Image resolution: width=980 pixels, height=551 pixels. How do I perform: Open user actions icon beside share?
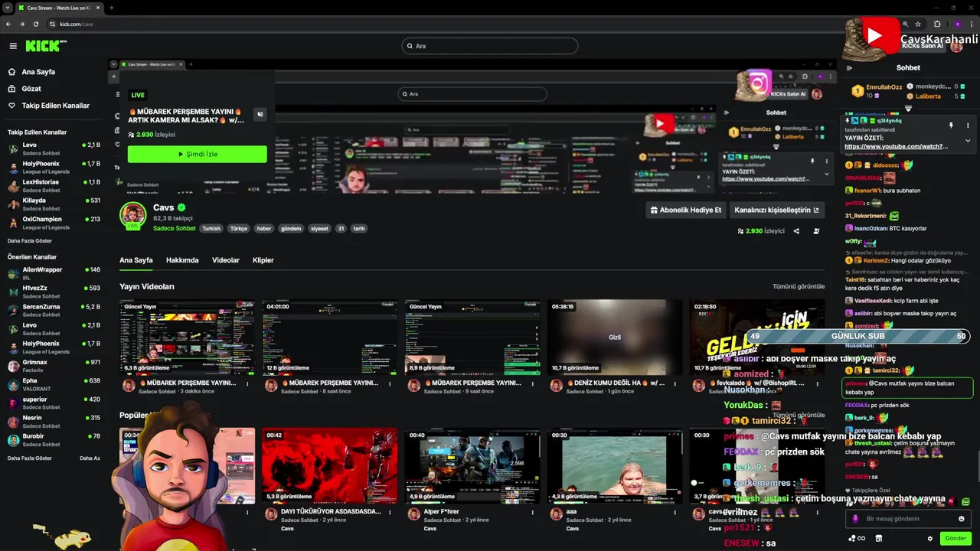(816, 231)
